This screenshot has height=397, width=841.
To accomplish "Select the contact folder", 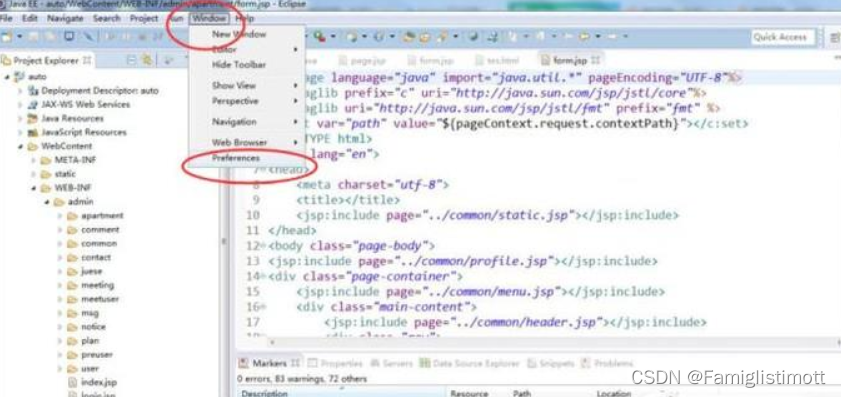I will click(x=96, y=258).
